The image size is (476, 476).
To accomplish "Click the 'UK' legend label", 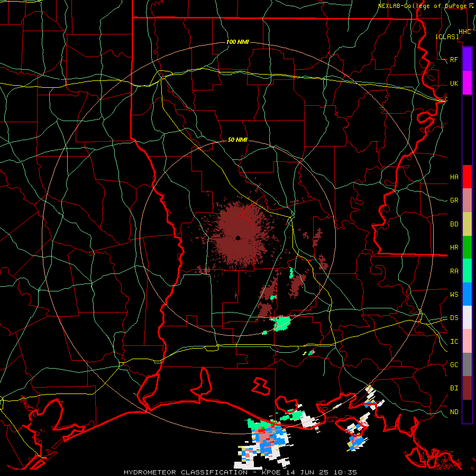I will tap(454, 83).
